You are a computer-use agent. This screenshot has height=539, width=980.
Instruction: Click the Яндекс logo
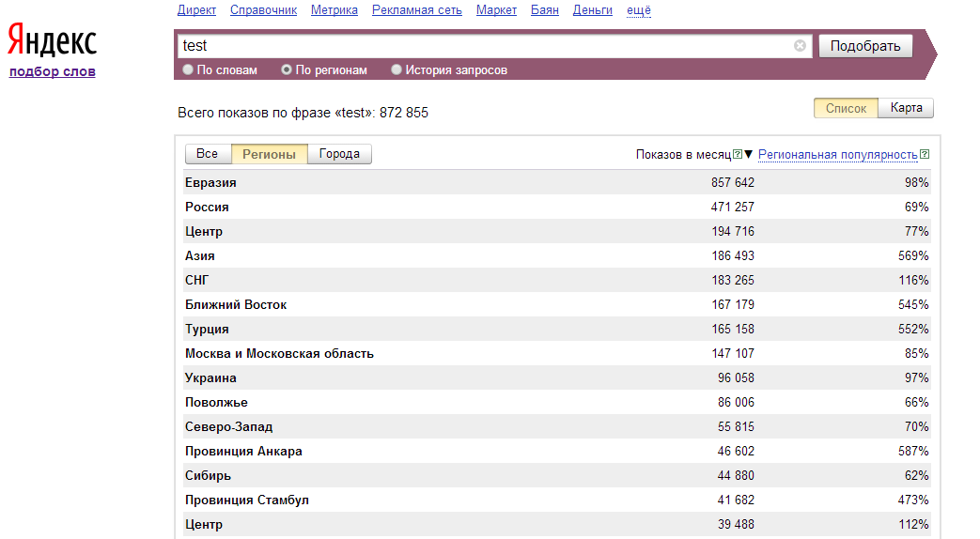coord(52,41)
